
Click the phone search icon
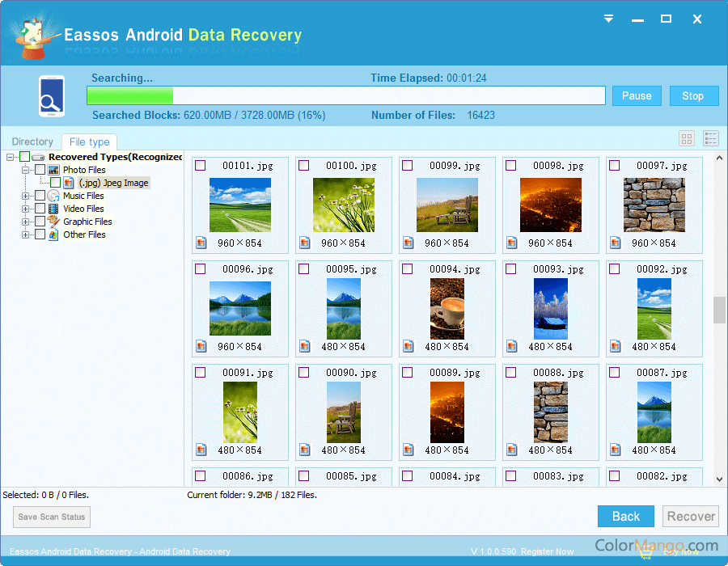click(49, 95)
